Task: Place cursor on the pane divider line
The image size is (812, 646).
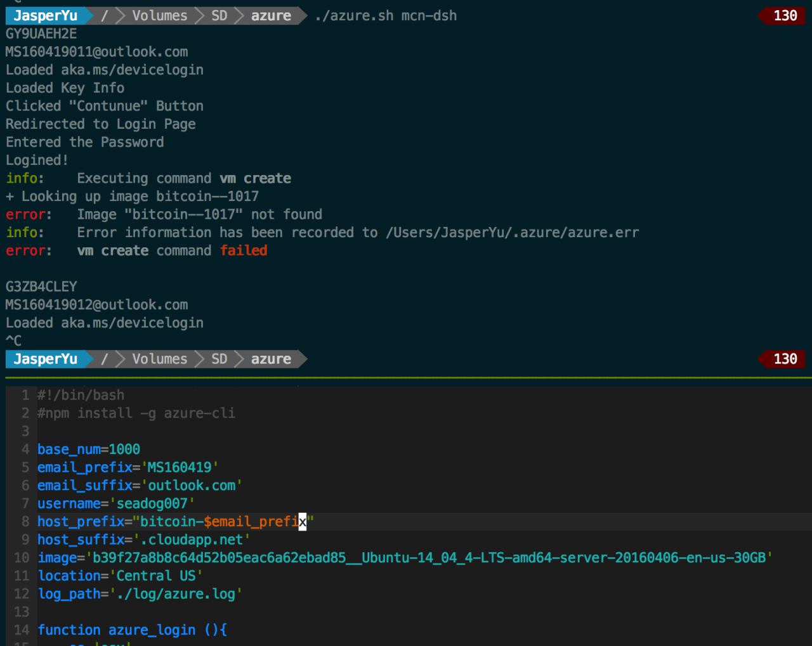Action: pyautogui.click(x=406, y=378)
